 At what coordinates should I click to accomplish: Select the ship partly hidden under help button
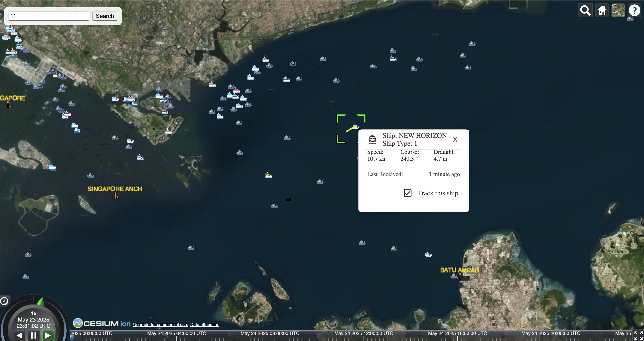point(630,19)
